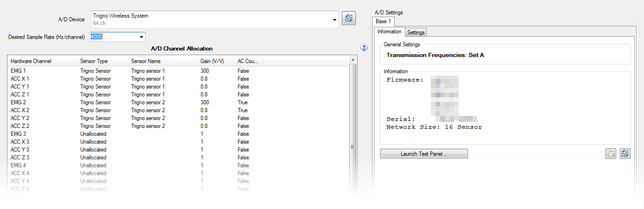Select the ACC X 2 channel row
Screen dimensions: 644x209
[178, 110]
